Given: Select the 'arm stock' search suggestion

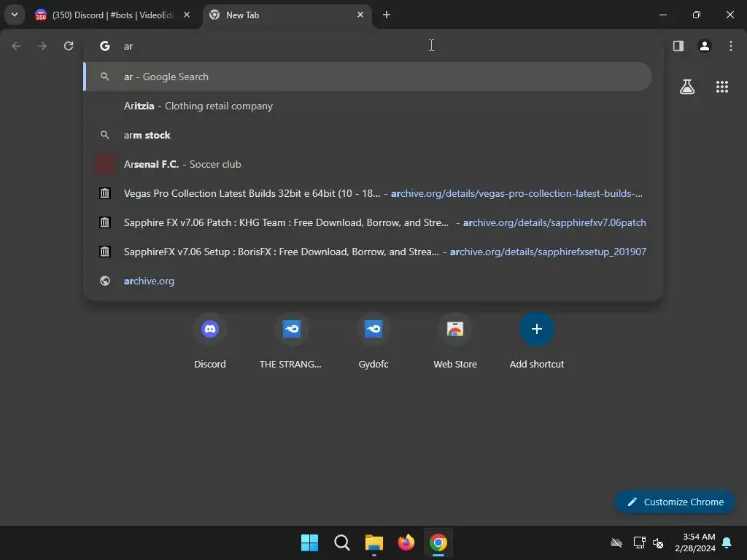Looking at the screenshot, I should point(368,135).
